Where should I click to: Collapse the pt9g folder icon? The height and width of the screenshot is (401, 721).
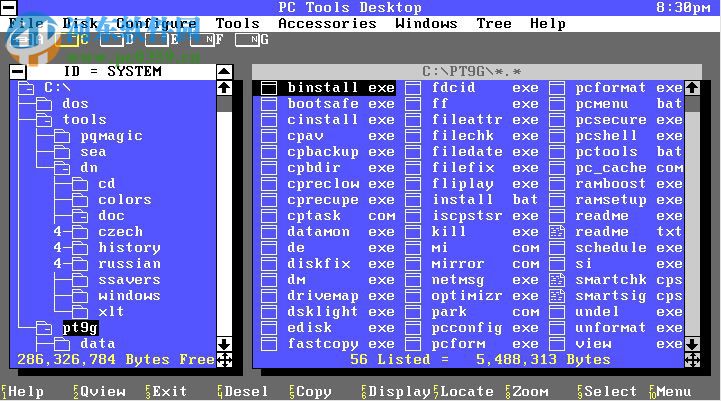44,328
